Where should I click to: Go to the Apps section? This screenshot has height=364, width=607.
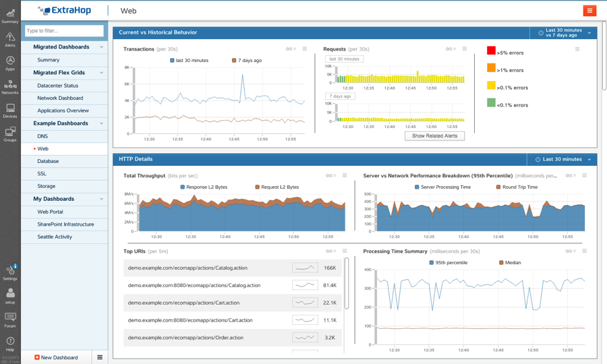[x=10, y=63]
